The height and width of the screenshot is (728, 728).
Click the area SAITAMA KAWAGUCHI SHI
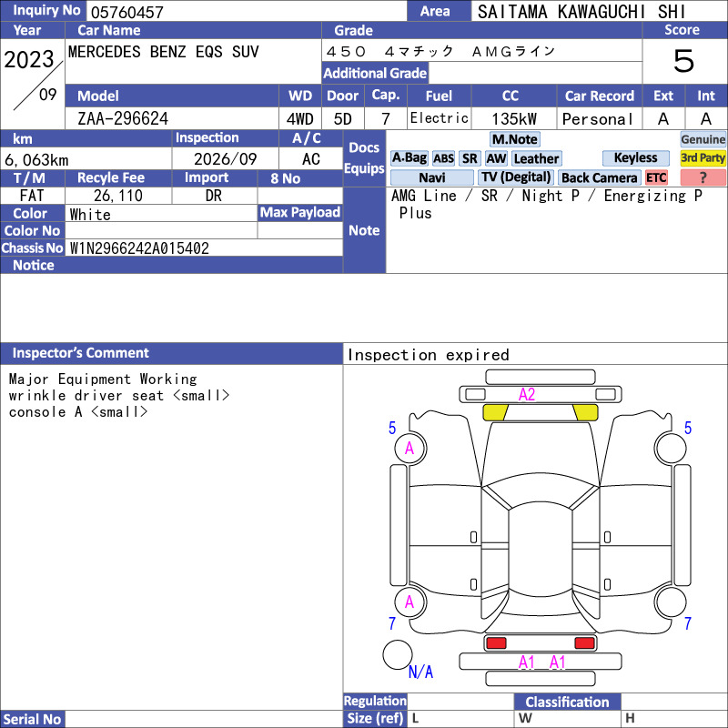pos(581,12)
